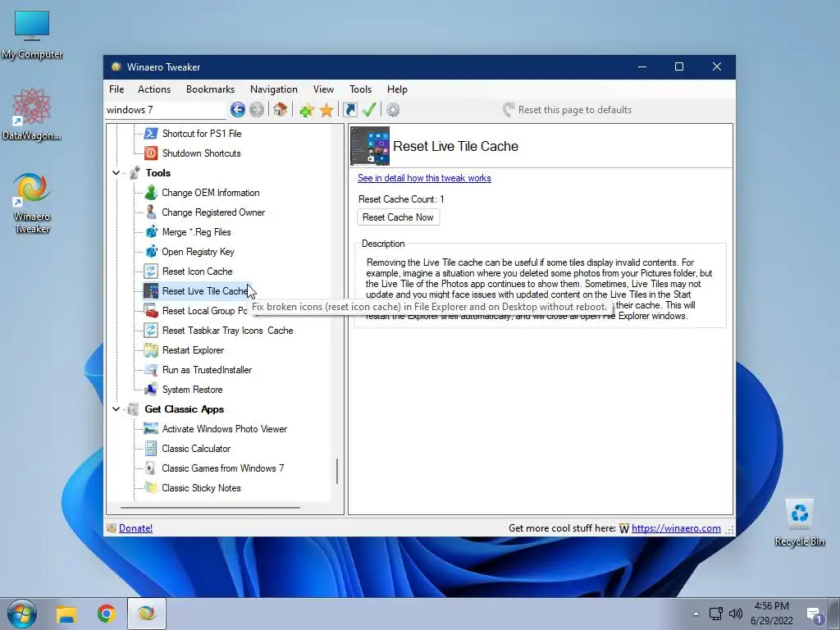Collapse the Tools tree section

(x=116, y=173)
